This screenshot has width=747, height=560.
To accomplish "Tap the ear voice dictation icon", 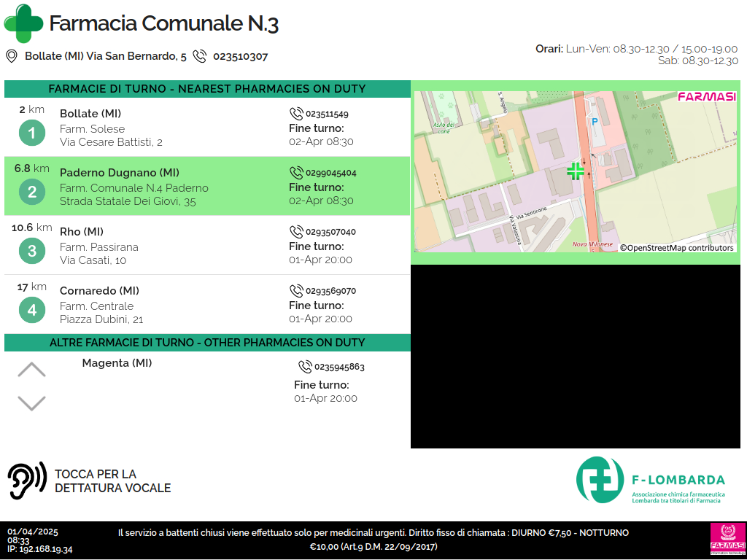I will coord(27,481).
